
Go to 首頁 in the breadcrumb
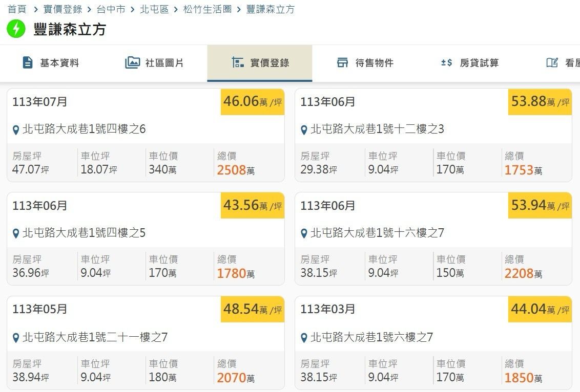tap(17, 9)
